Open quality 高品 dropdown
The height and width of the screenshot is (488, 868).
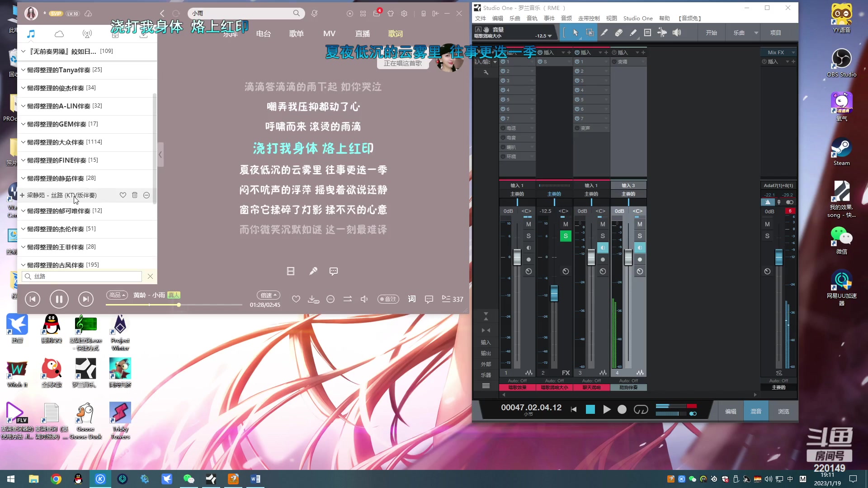[x=117, y=295]
